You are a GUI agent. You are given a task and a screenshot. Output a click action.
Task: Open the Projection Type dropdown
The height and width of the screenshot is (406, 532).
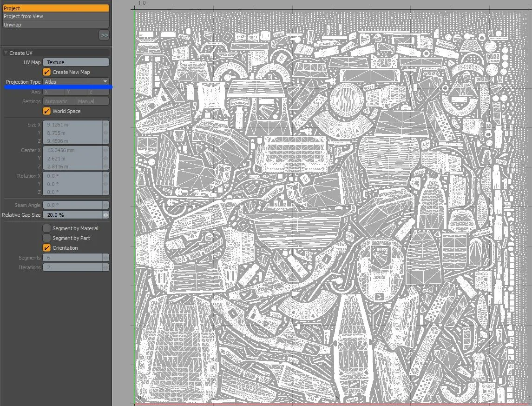pos(76,81)
